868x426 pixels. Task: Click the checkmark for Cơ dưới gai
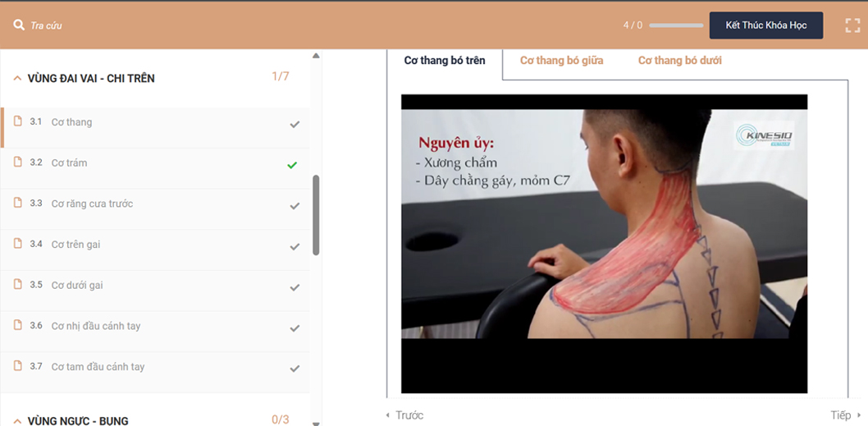coord(295,287)
